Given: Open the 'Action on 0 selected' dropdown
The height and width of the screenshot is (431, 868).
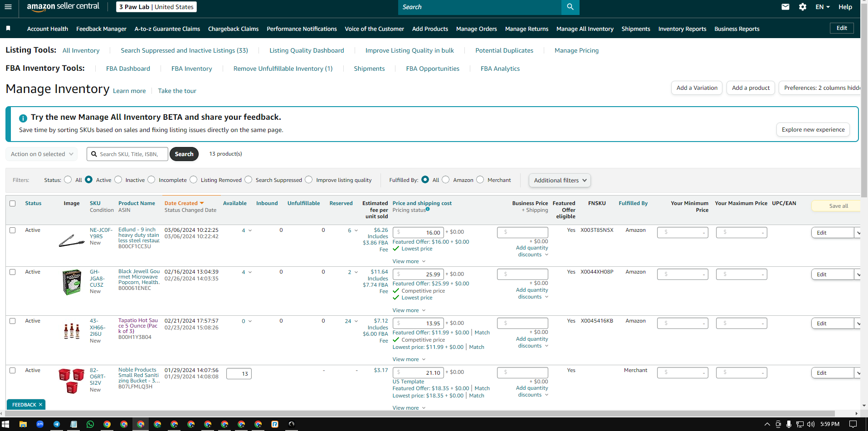Looking at the screenshot, I should click(41, 154).
